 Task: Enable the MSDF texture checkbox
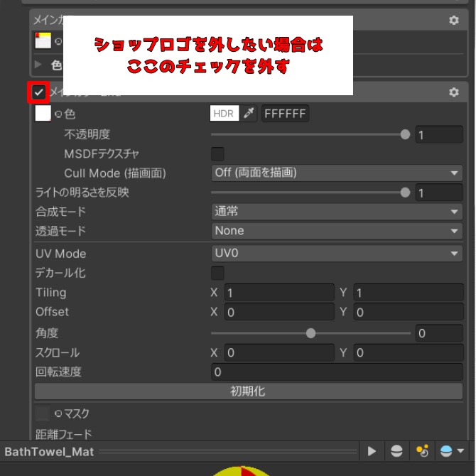pyautogui.click(x=217, y=154)
